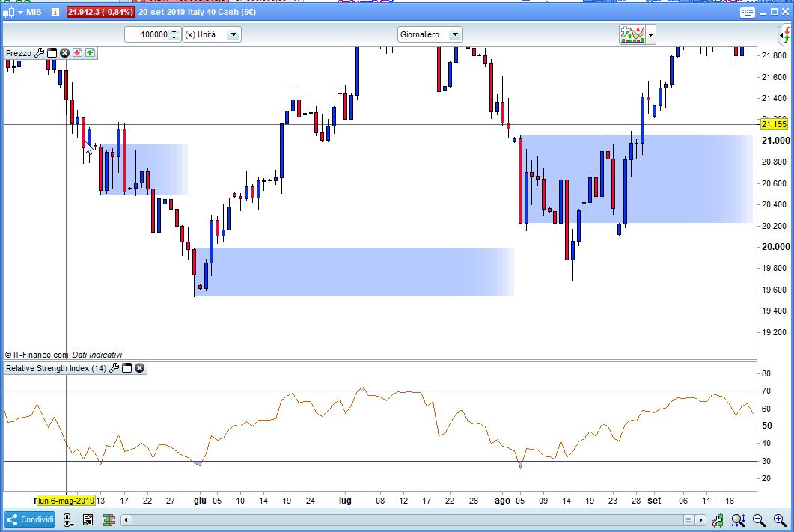
Task: Open the (x) Unità dropdown
Action: (211, 34)
